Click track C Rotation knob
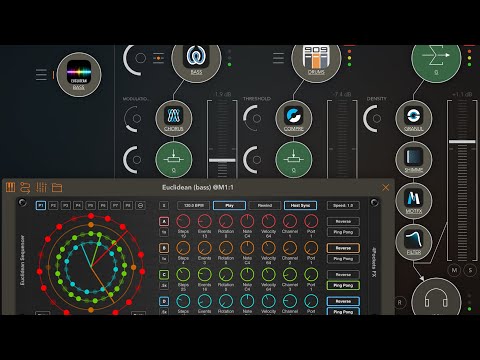Viewport: 480px width, 360px height. tap(226, 275)
